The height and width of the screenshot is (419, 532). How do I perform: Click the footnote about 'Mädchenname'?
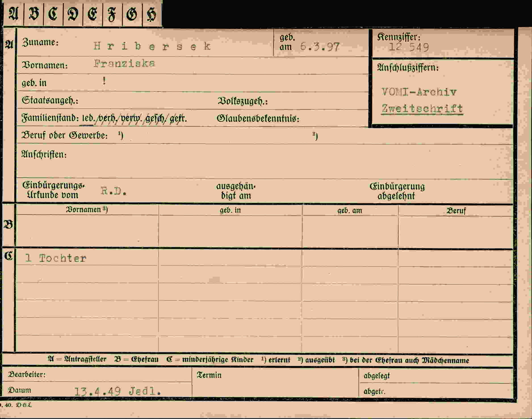[406, 360]
